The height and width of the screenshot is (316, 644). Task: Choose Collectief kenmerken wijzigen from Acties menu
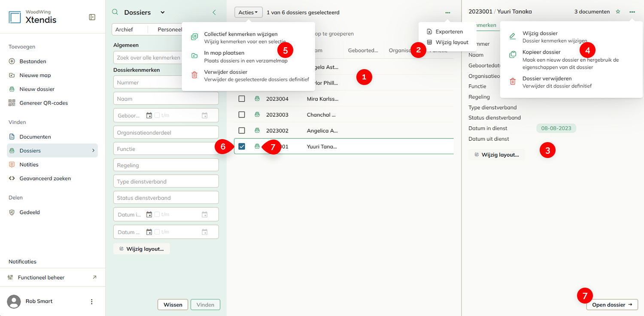tap(248, 37)
